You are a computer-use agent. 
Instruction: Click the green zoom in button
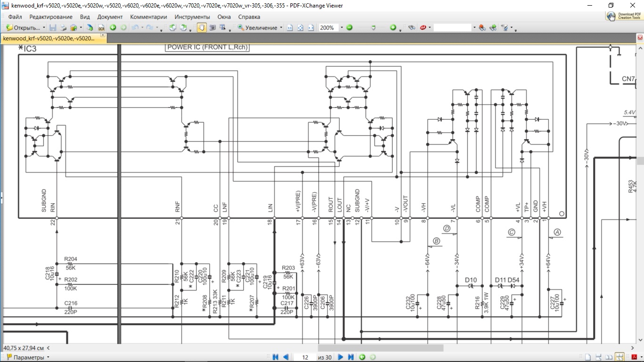tap(393, 28)
